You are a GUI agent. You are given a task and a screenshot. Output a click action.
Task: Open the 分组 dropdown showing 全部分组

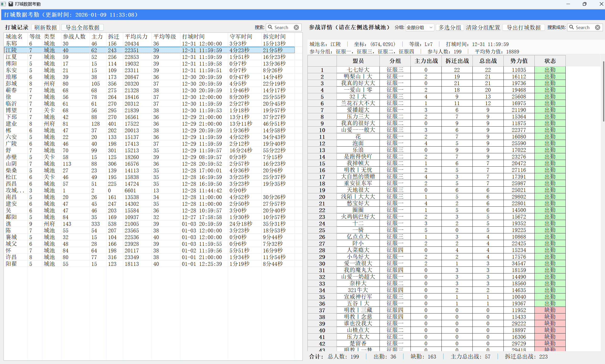coord(420,27)
